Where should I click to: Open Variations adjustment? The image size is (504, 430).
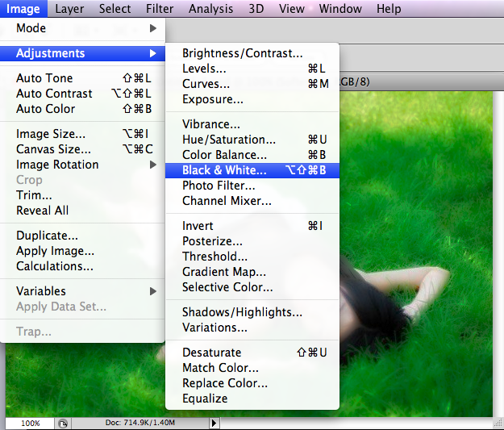coord(252,328)
